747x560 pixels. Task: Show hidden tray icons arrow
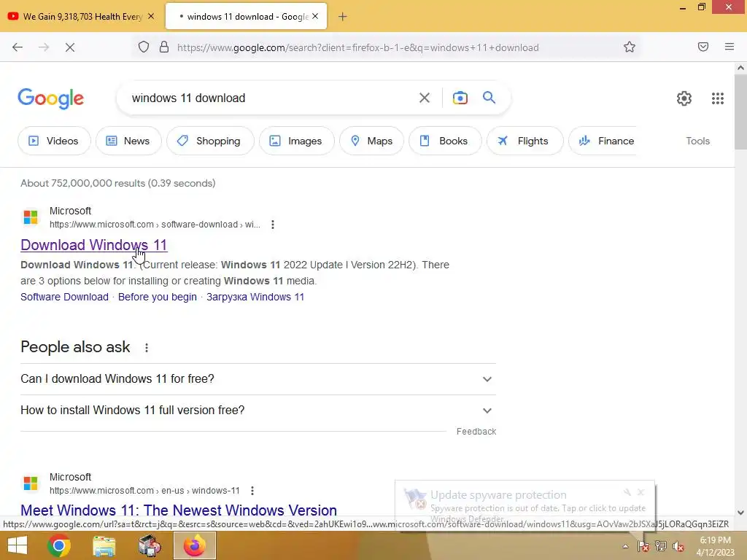click(625, 546)
